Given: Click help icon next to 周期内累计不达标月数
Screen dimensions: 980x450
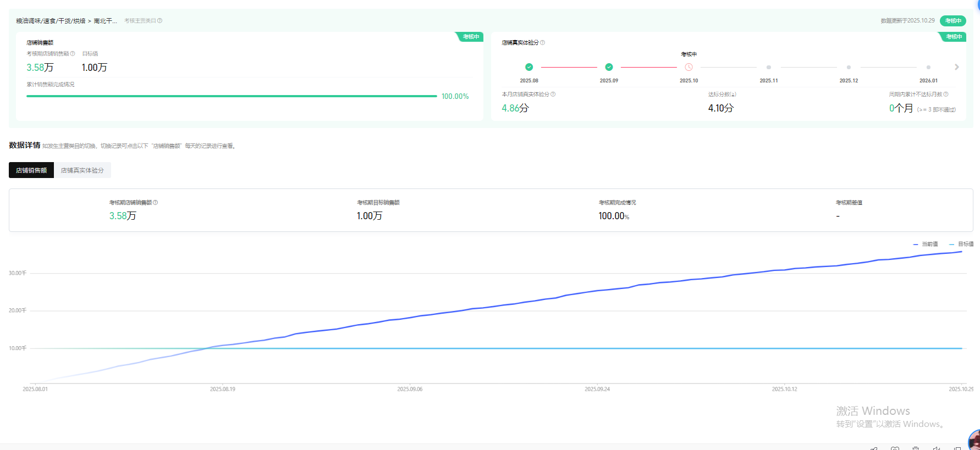Looking at the screenshot, I should [x=946, y=95].
